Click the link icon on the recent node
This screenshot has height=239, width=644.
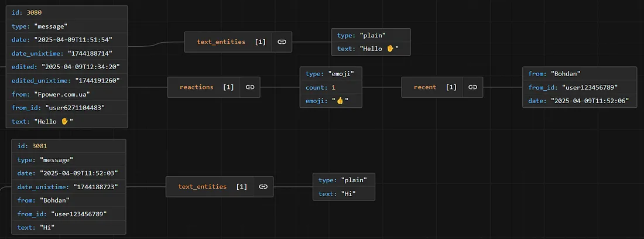(473, 87)
